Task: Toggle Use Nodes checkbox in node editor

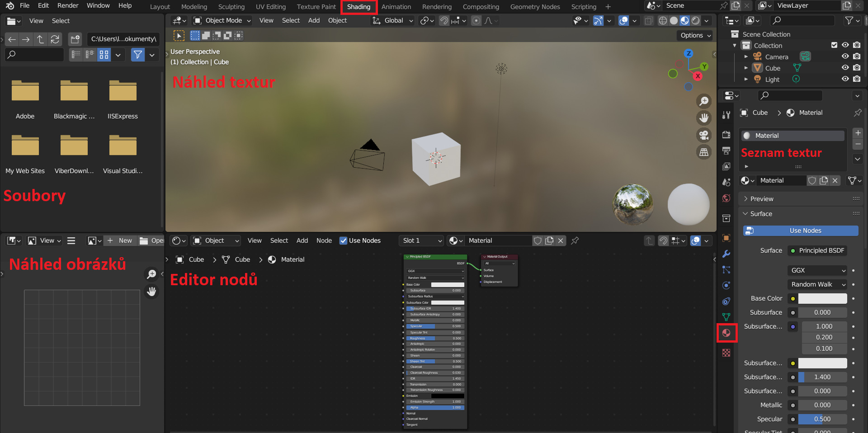Action: (x=344, y=240)
